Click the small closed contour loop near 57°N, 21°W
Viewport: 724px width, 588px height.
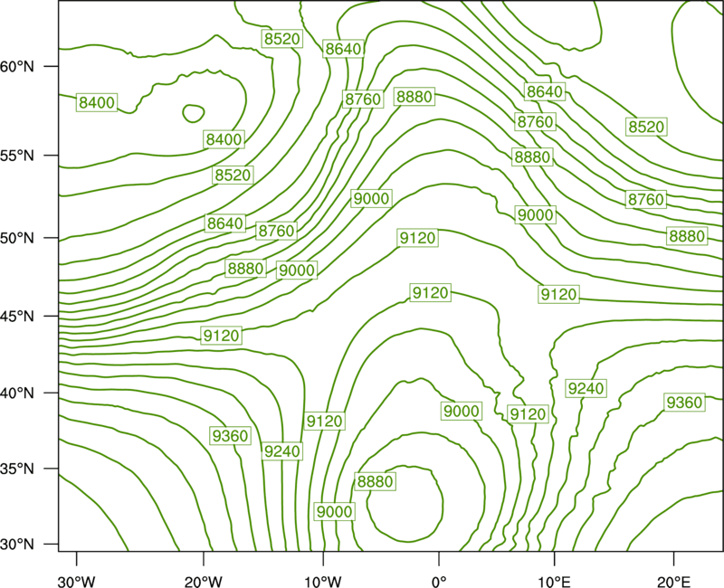(x=194, y=112)
